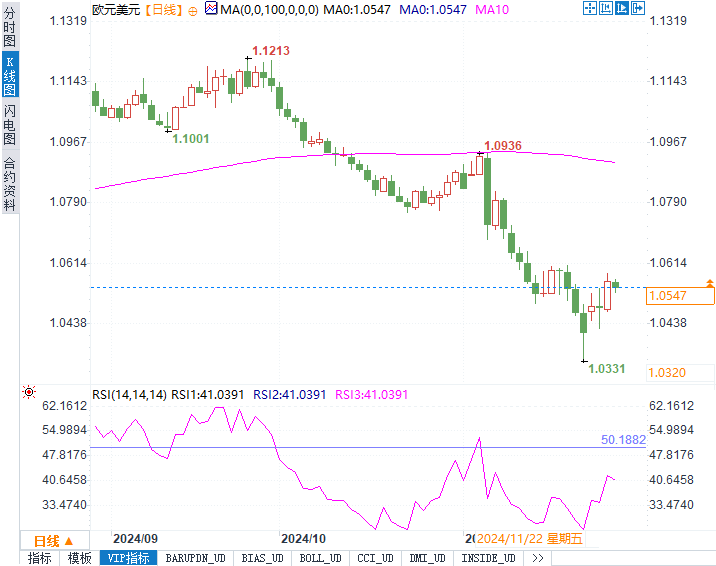The height and width of the screenshot is (566, 716).
Task: Click the 指标 button at bottom left
Action: (x=40, y=558)
